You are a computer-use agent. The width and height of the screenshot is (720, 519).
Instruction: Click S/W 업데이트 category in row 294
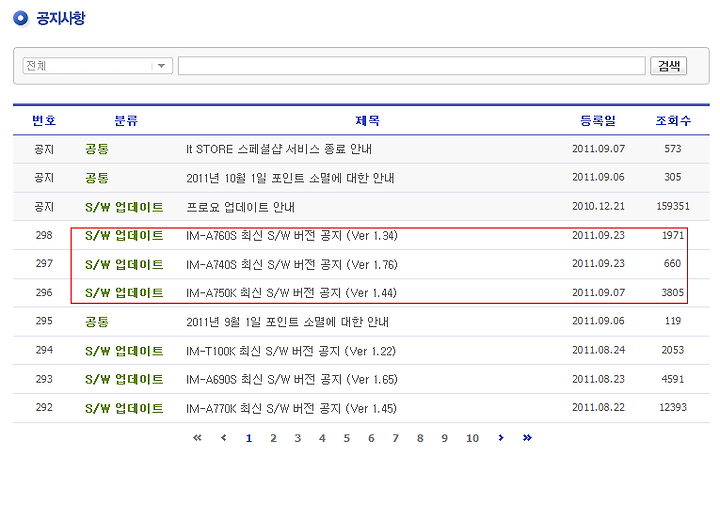(124, 351)
